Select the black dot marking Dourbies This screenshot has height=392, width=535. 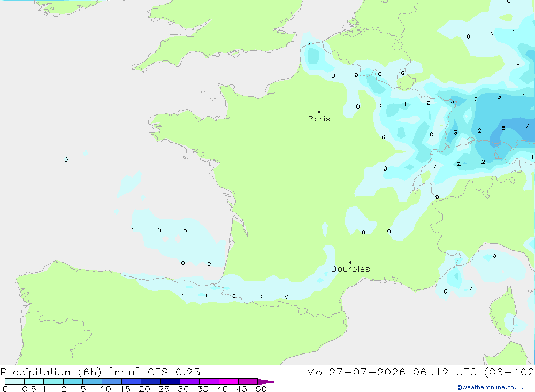pos(350,262)
